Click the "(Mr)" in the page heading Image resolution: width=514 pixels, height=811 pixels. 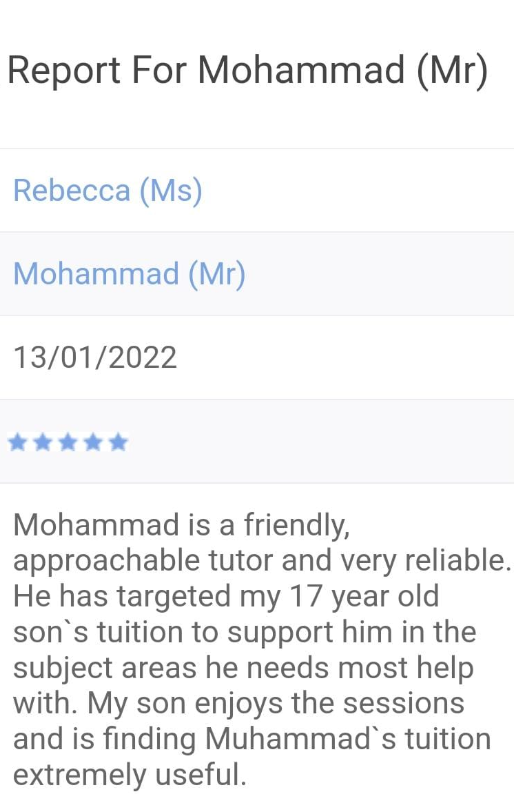452,70
